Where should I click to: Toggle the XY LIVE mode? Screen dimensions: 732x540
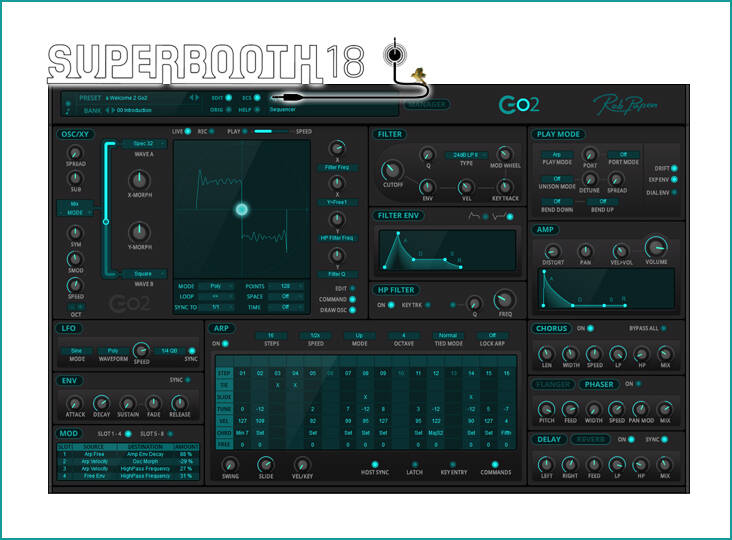pos(188,132)
